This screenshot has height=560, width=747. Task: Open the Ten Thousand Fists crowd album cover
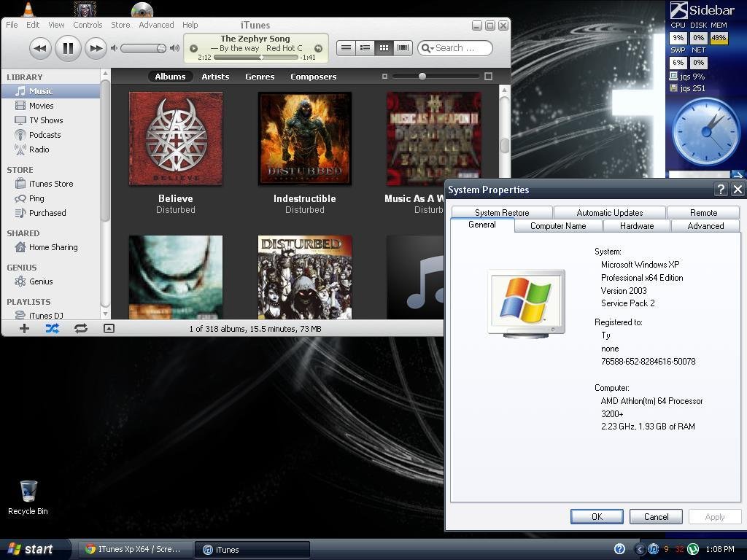[x=305, y=277]
